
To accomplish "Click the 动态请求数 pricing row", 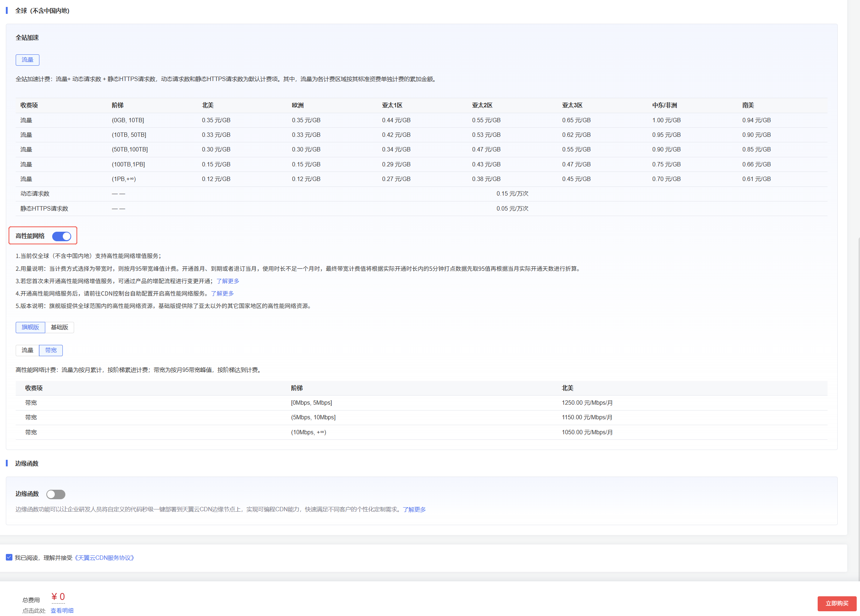I will pyautogui.click(x=35, y=194).
